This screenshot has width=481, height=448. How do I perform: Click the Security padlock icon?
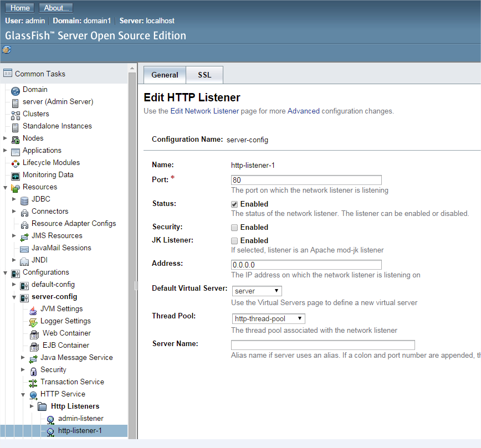(x=33, y=370)
